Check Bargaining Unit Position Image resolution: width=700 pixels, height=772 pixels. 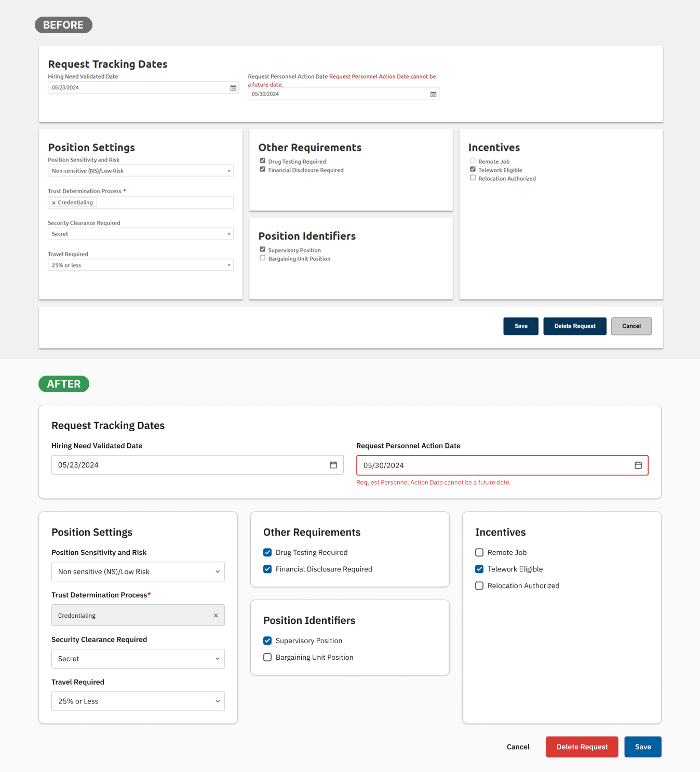click(267, 657)
